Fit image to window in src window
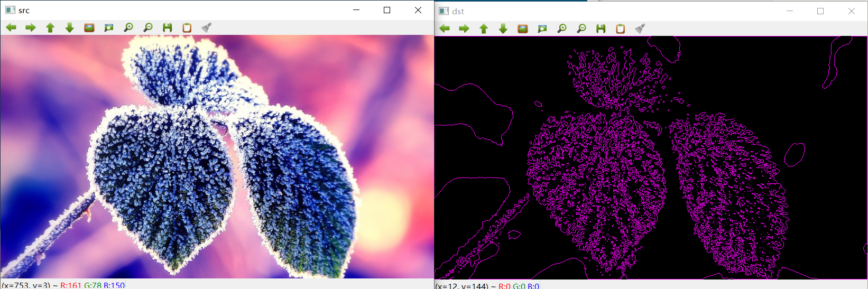Viewport: 868px width, 289px height. pos(109,27)
